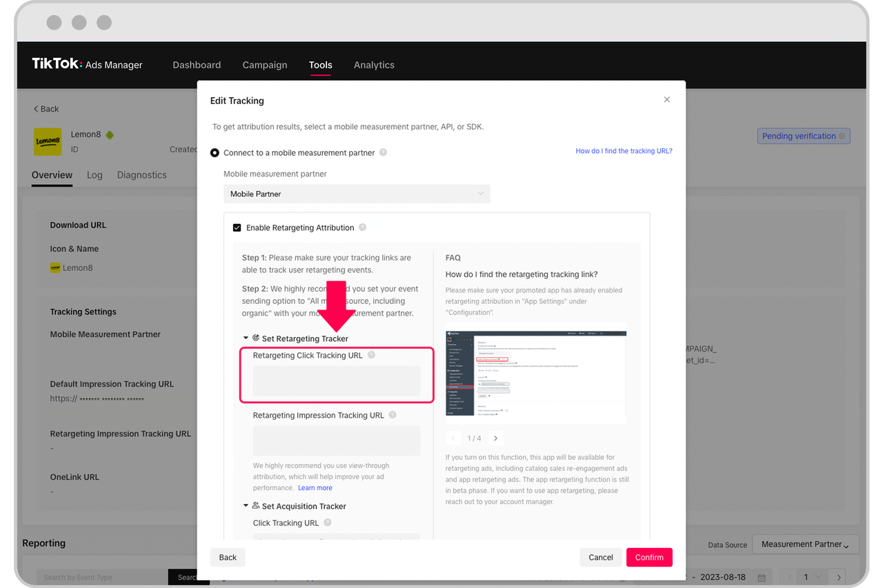Open the calendar date picker icon

[762, 577]
